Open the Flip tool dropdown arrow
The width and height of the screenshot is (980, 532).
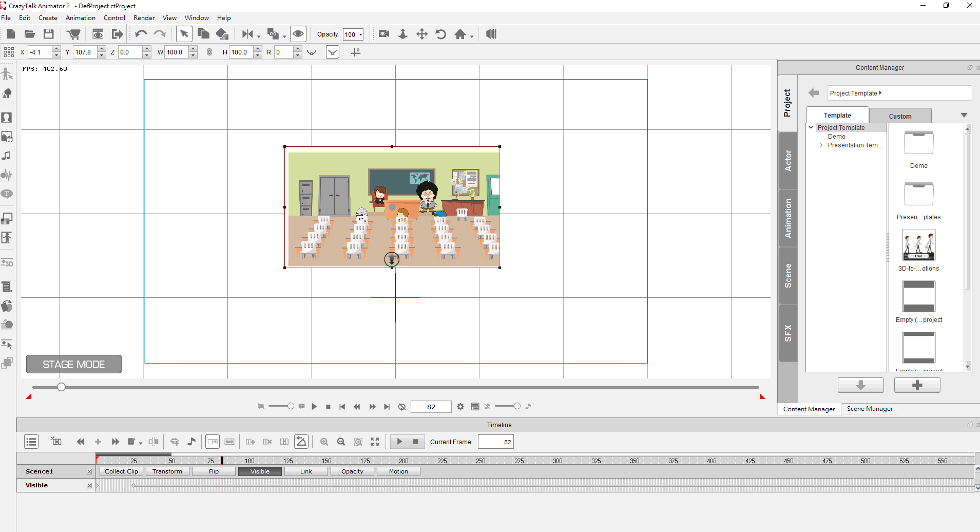pos(259,36)
